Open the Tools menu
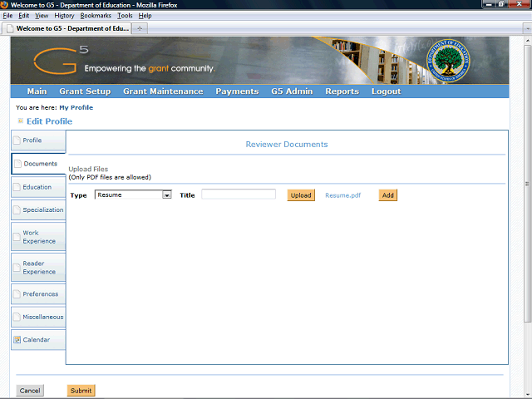The width and height of the screenshot is (532, 399). [x=125, y=16]
